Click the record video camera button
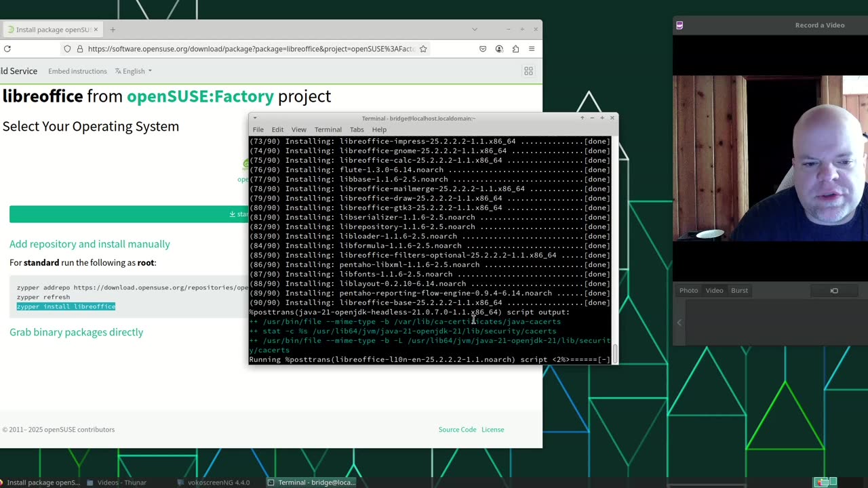Viewport: 868px width, 488px height. click(834, 291)
